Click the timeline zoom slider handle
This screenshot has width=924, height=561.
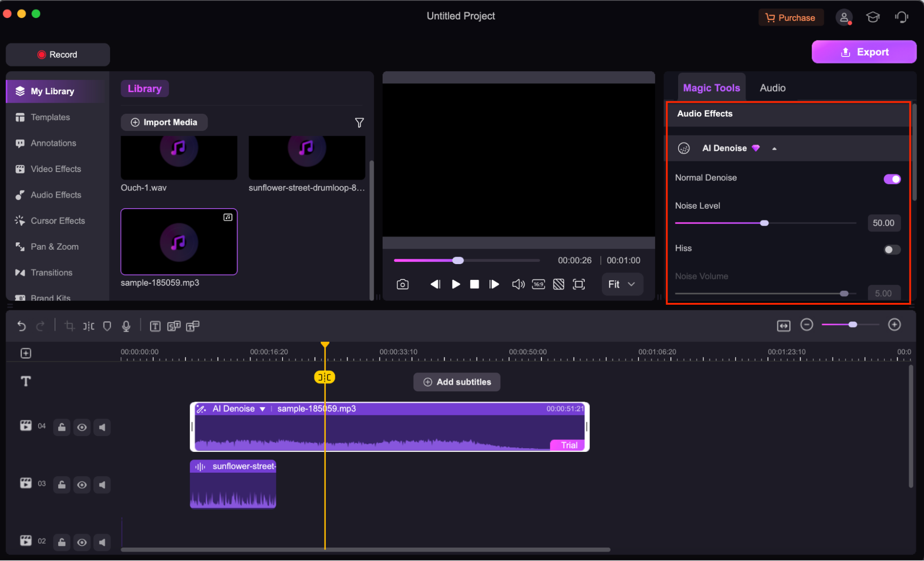(853, 325)
